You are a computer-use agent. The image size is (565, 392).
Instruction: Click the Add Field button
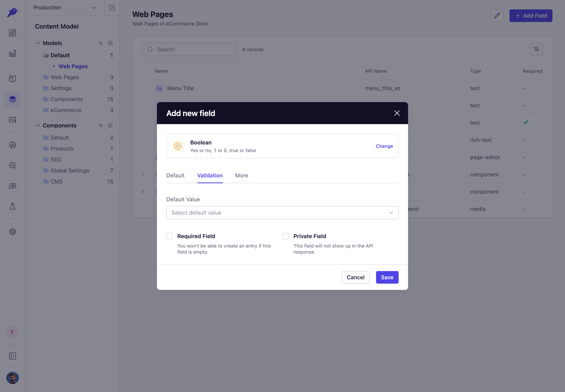tap(531, 16)
